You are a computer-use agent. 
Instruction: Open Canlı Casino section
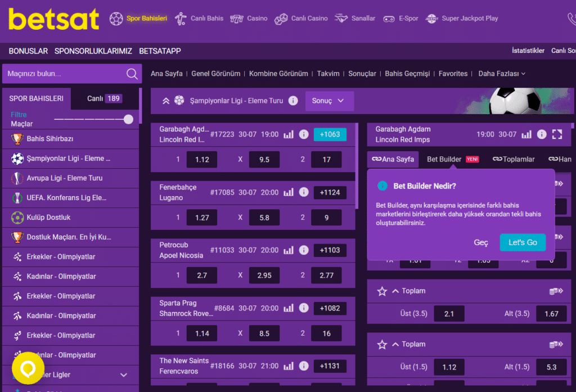(x=301, y=19)
